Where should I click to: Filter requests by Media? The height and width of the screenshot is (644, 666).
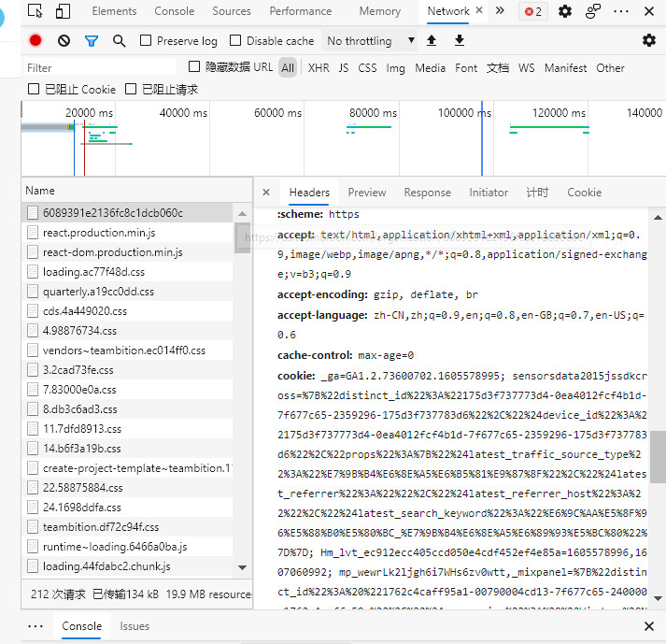[430, 68]
